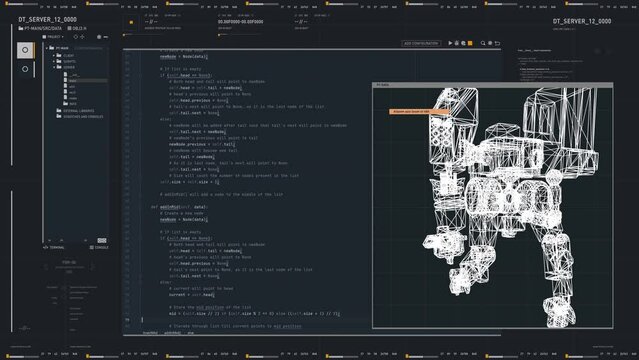639x360 pixels.
Task: Click the round settings icon after the magnifier
Action: [x=490, y=43]
